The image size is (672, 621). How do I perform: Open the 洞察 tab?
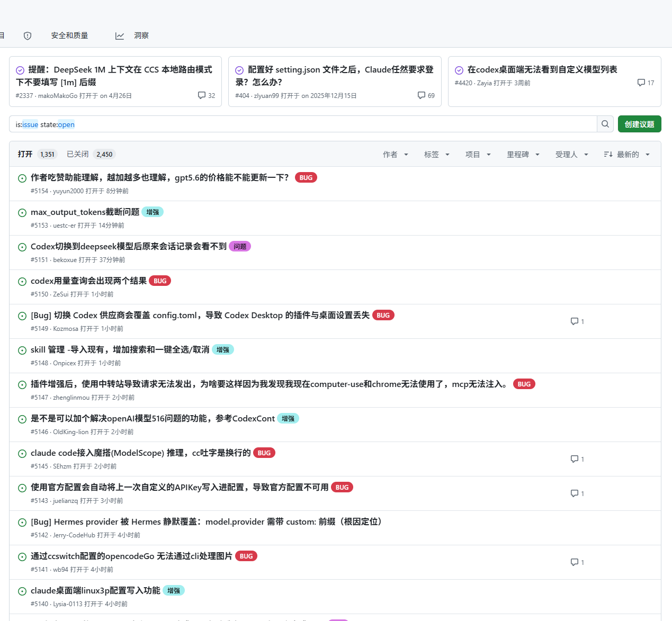[x=141, y=35]
